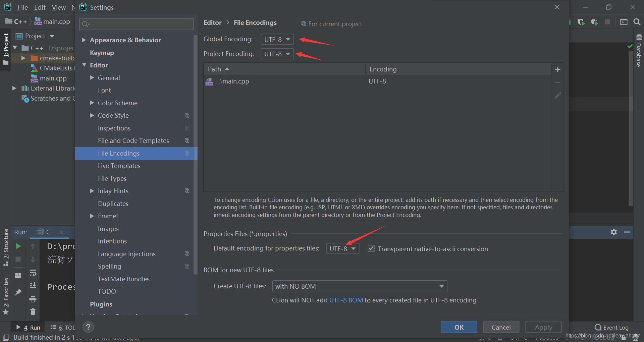Click the add path plus icon

pos(558,69)
